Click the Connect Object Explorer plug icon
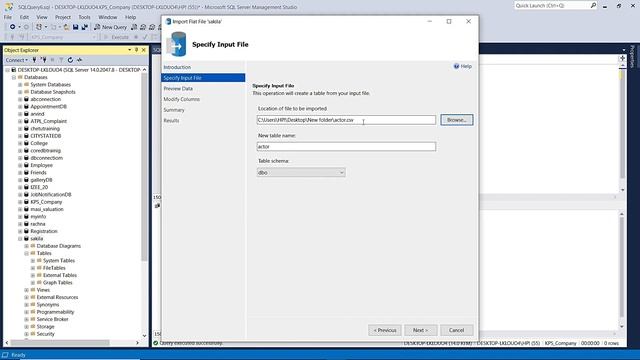This screenshot has height=360, width=640. point(34,60)
